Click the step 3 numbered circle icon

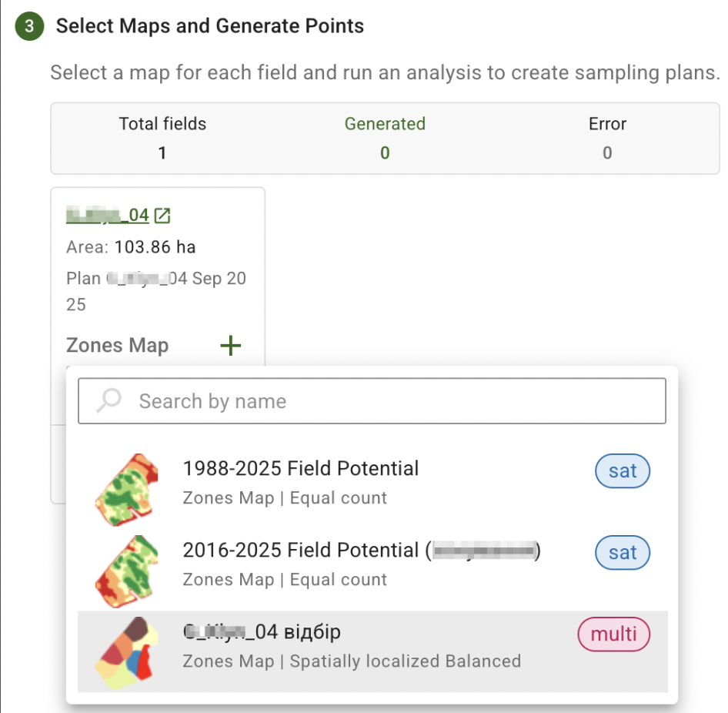coord(28,25)
